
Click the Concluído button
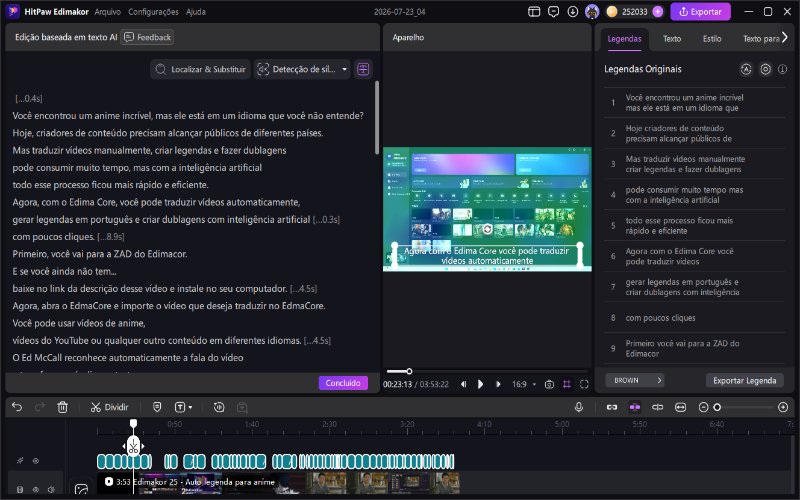pyautogui.click(x=343, y=383)
